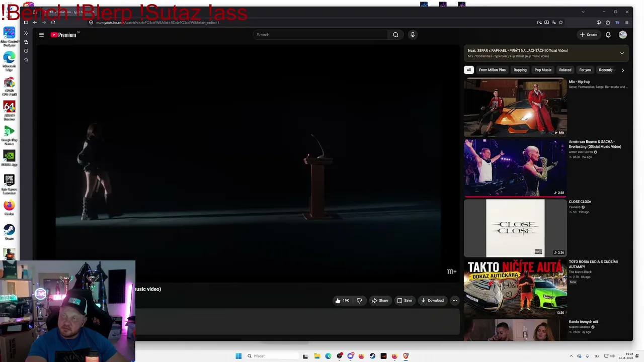Open Microsoft Edge desktop shortcut

coord(9,61)
